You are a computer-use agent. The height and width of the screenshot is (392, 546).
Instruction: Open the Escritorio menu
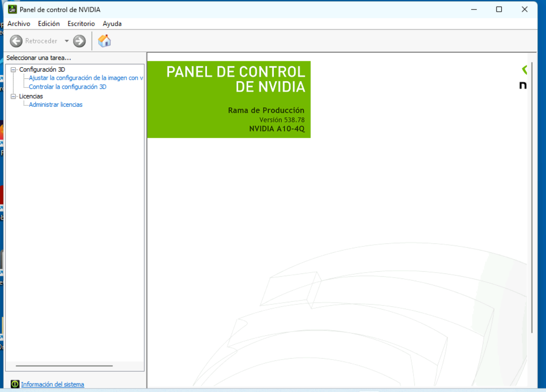(81, 24)
